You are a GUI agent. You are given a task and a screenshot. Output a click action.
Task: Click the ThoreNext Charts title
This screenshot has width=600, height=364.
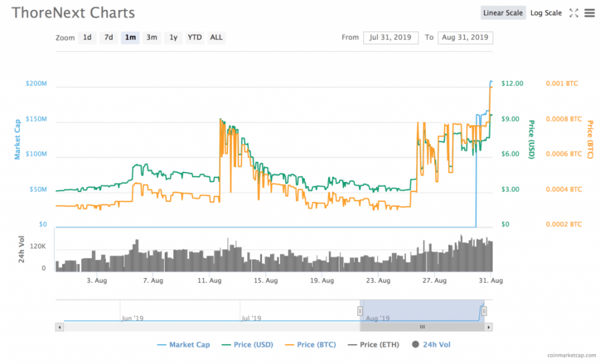pyautogui.click(x=73, y=13)
